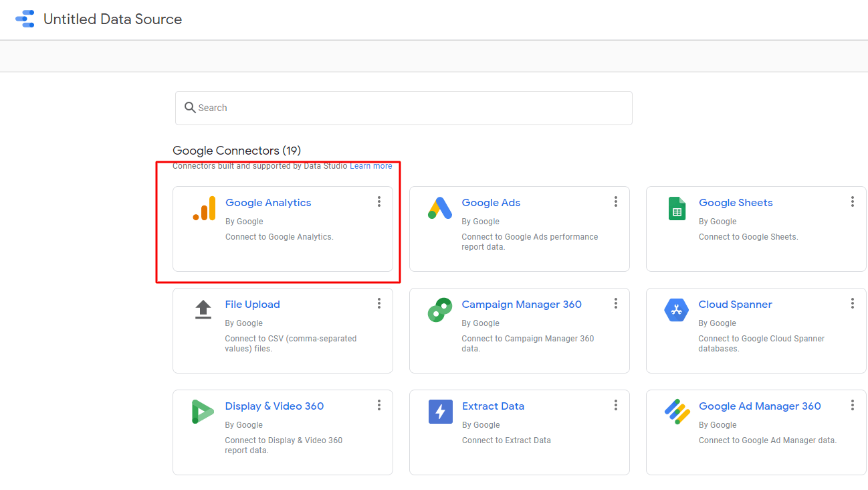868x490 pixels.
Task: Open the Extract Data overflow menu
Action: click(616, 404)
